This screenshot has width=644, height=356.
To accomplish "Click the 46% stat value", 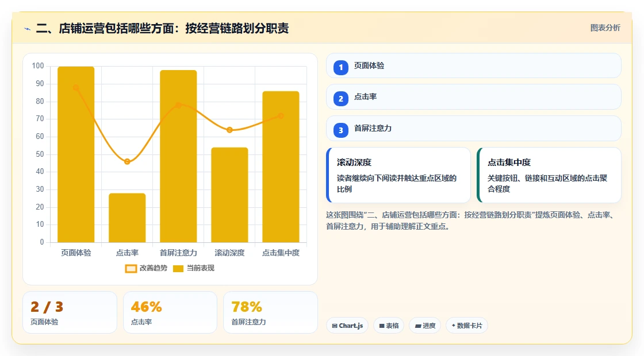I will click(146, 307).
